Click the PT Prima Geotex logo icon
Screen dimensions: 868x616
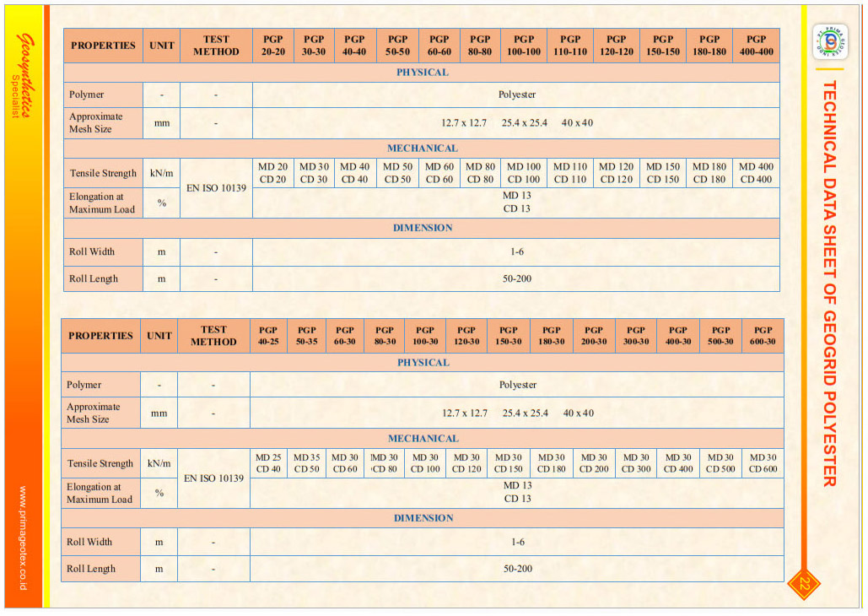830,41
